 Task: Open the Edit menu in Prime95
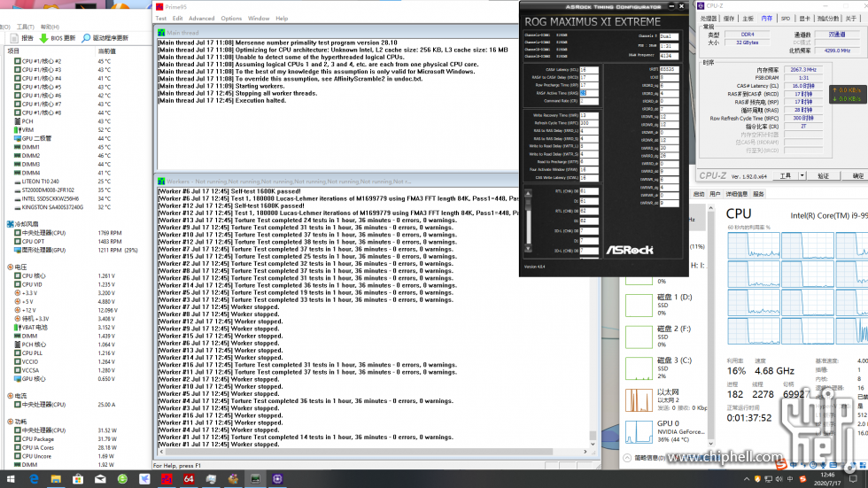(177, 19)
